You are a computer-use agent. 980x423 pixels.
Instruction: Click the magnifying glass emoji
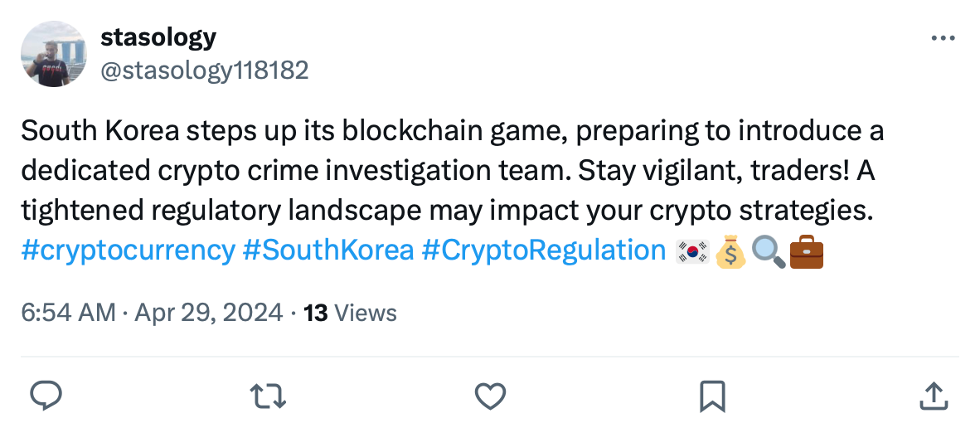click(769, 252)
